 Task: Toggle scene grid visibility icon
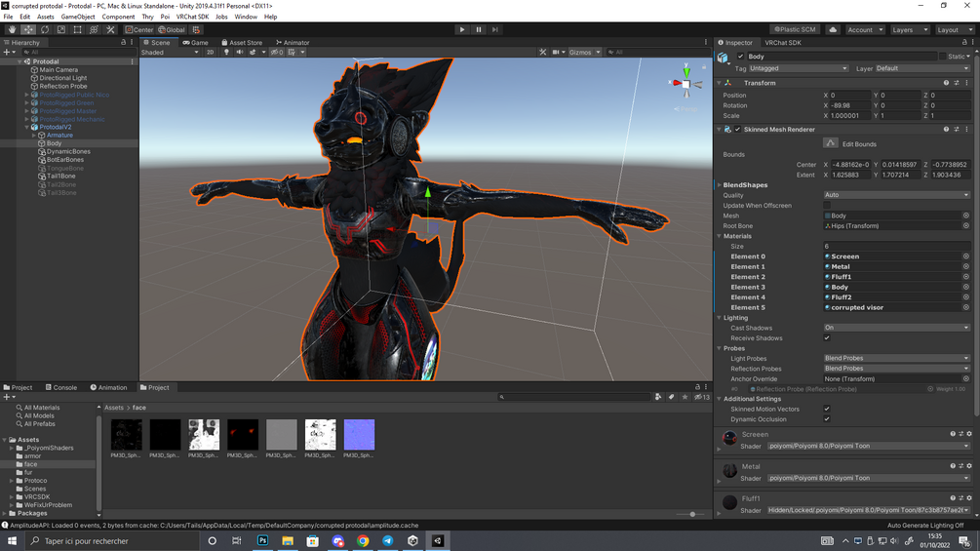click(x=292, y=52)
